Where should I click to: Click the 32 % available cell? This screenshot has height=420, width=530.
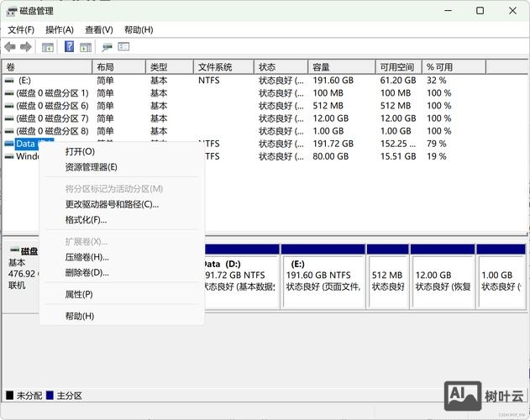point(437,81)
